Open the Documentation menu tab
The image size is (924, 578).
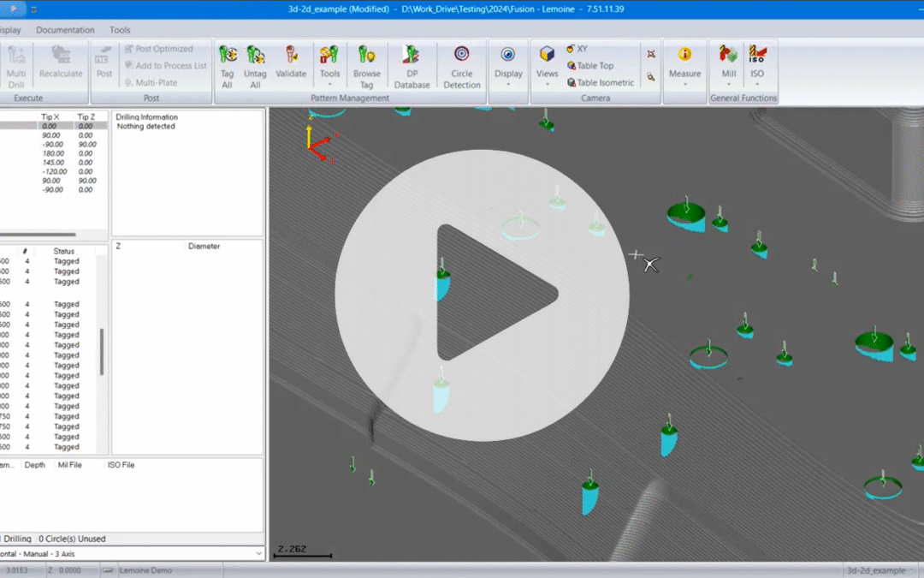point(65,30)
